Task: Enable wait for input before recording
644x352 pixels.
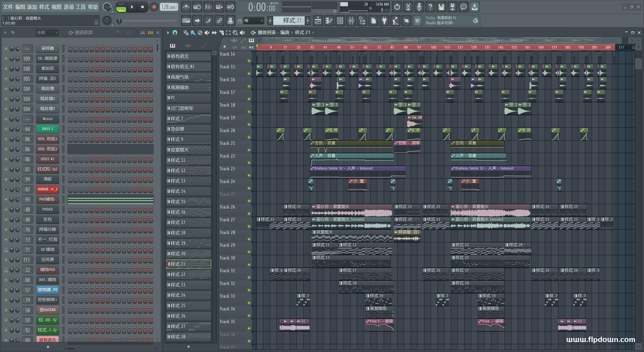Action: 197,7
